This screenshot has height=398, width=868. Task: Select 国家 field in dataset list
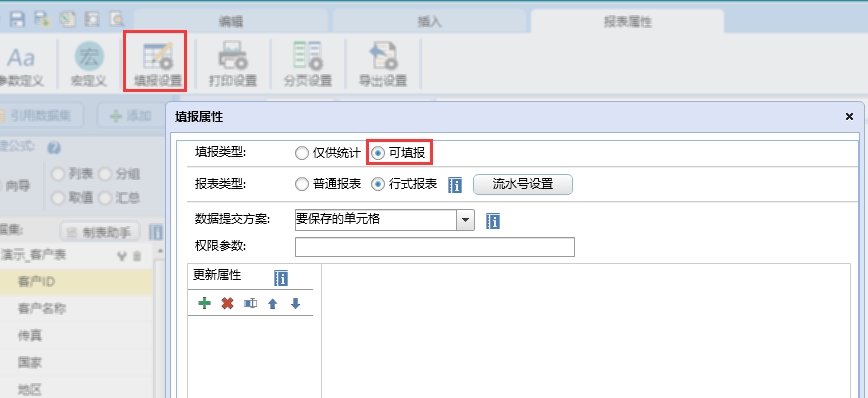coord(76,363)
